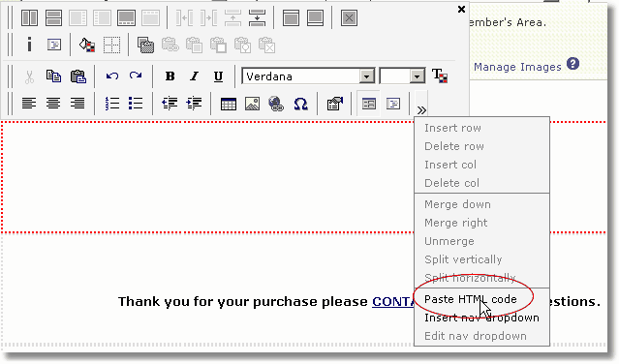Toggle Italic formatting
This screenshot has height=364, width=619.
click(x=194, y=76)
